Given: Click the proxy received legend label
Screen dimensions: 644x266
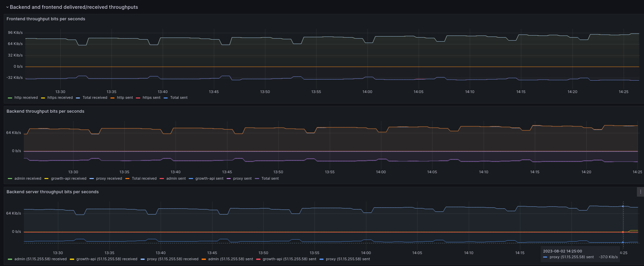Looking at the screenshot, I should (109, 179).
